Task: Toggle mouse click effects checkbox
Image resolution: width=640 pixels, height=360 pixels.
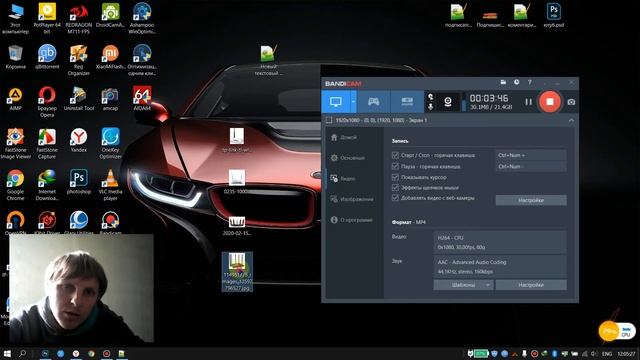Action: point(395,187)
